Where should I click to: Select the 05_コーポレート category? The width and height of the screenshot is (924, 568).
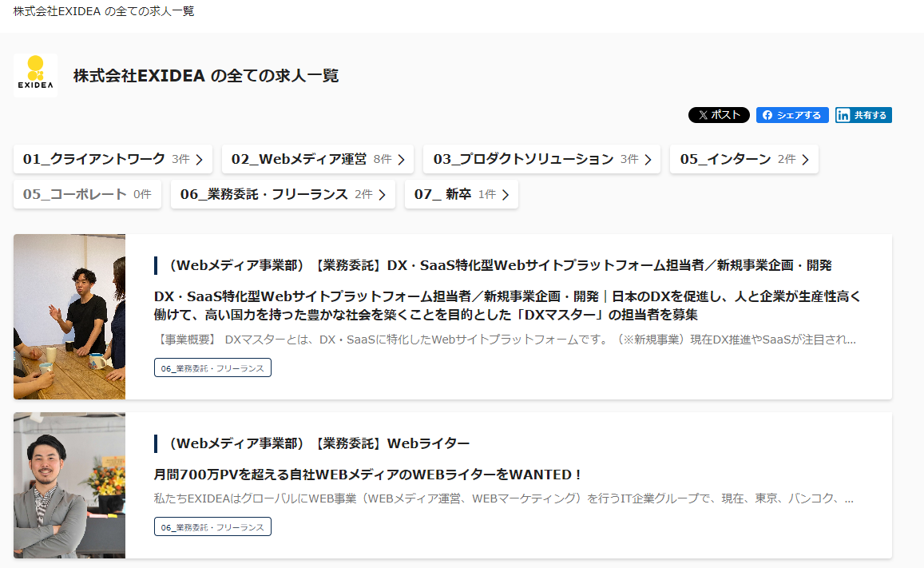click(87, 194)
